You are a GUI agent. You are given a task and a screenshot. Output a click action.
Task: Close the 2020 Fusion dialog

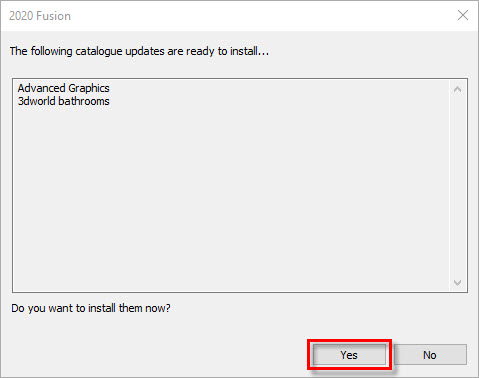click(x=463, y=15)
